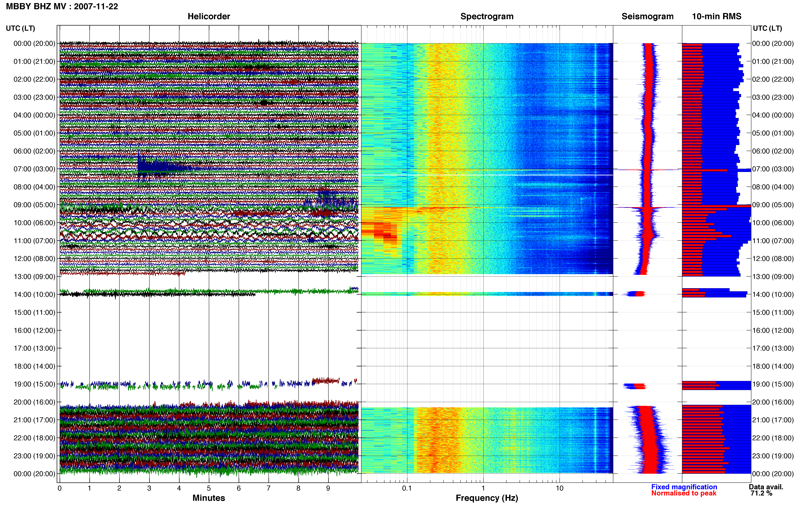Click 01:00 (21:00) label on Helicorder axis
812x508 pixels.
[x=34, y=62]
